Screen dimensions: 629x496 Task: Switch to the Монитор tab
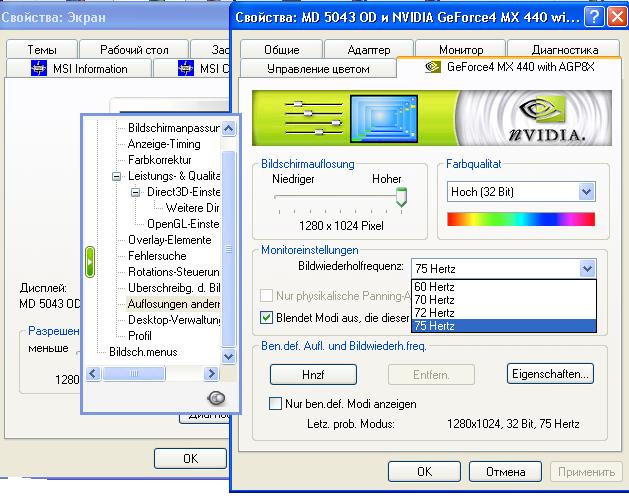(461, 50)
